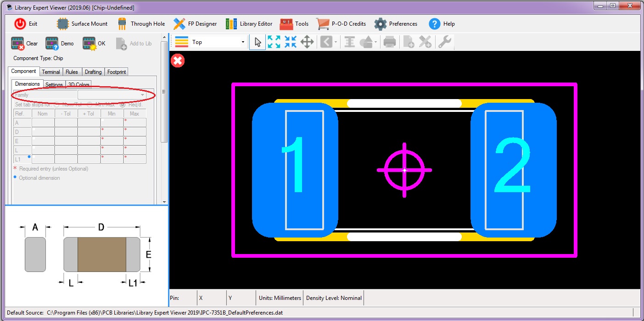This screenshot has width=644, height=321.
Task: Click the print icon in the toolbar
Action: click(390, 42)
